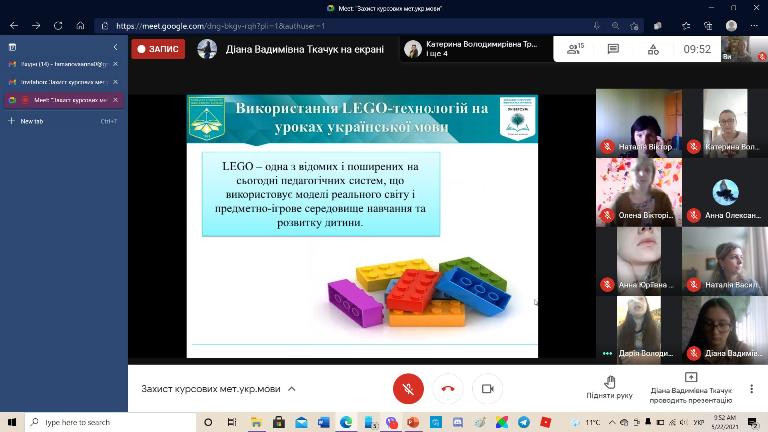
Task: Select Дарія Володи video tile
Action: tap(639, 330)
